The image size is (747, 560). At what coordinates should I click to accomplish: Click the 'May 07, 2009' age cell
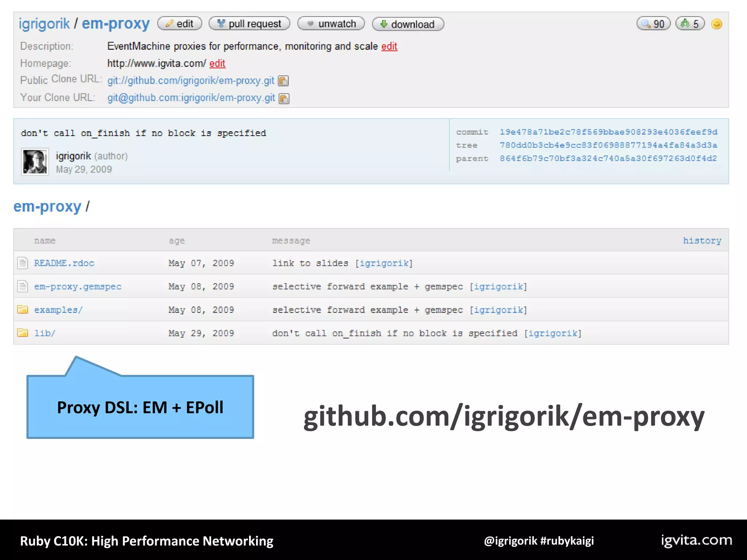(x=201, y=263)
